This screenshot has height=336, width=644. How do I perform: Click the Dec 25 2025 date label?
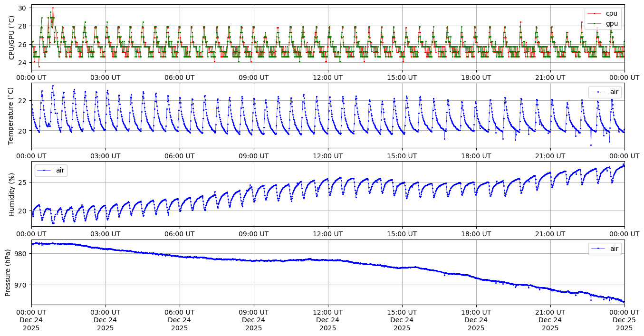(x=624, y=324)
